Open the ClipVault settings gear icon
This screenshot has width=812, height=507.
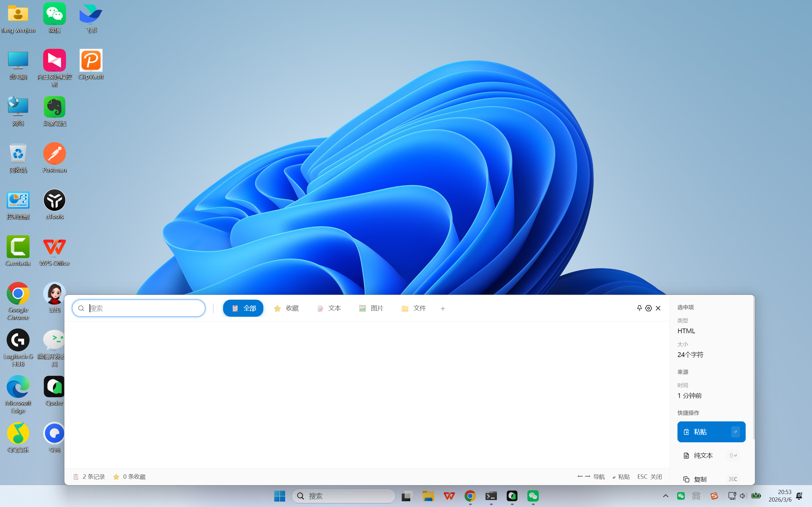pos(648,308)
